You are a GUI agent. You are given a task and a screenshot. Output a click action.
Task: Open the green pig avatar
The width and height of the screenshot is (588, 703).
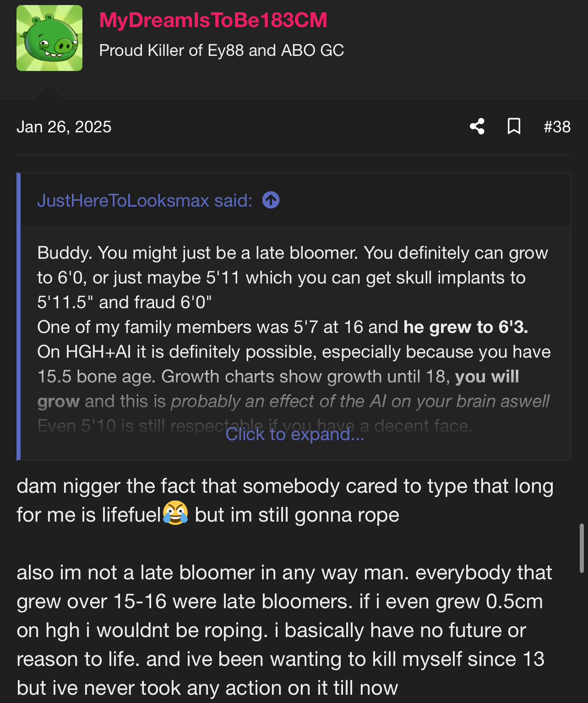pyautogui.click(x=49, y=38)
